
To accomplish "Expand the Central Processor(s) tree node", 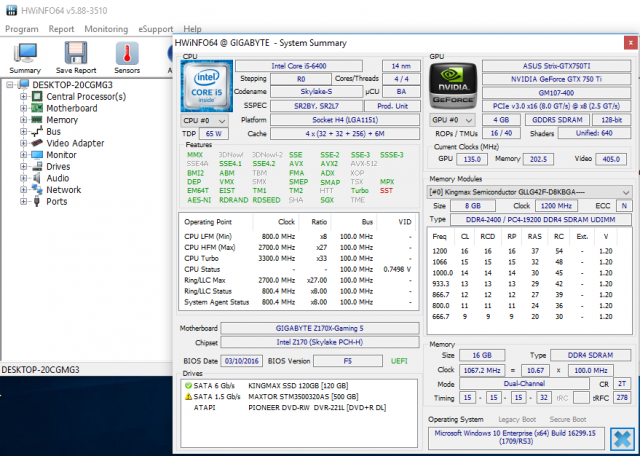I will click(23, 96).
